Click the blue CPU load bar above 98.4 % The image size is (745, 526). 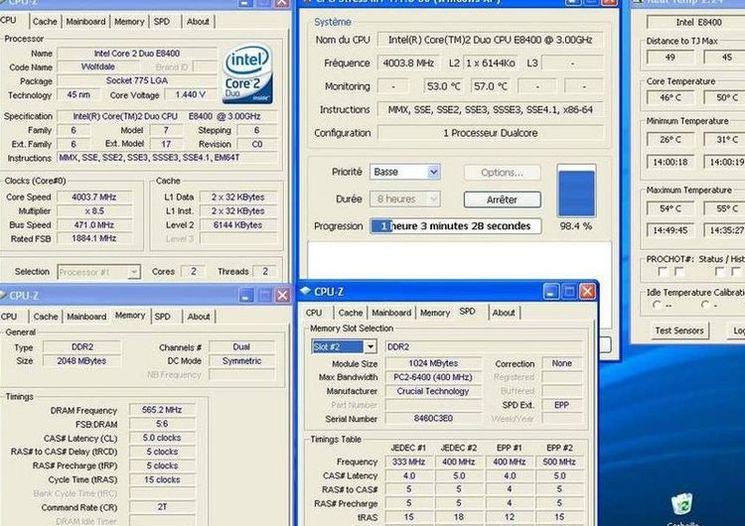[576, 191]
